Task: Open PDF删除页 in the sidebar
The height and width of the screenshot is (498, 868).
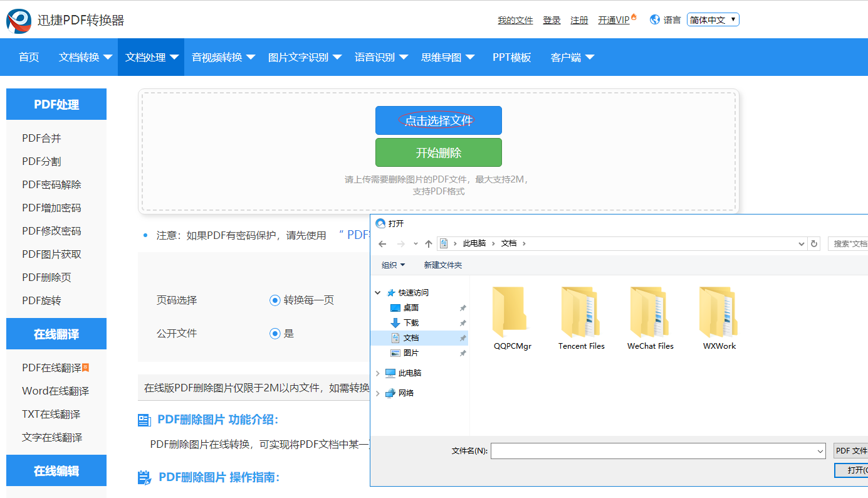Action: pos(46,277)
